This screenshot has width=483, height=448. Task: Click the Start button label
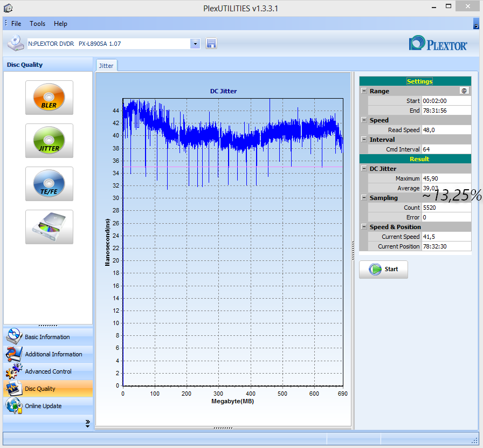click(x=391, y=270)
